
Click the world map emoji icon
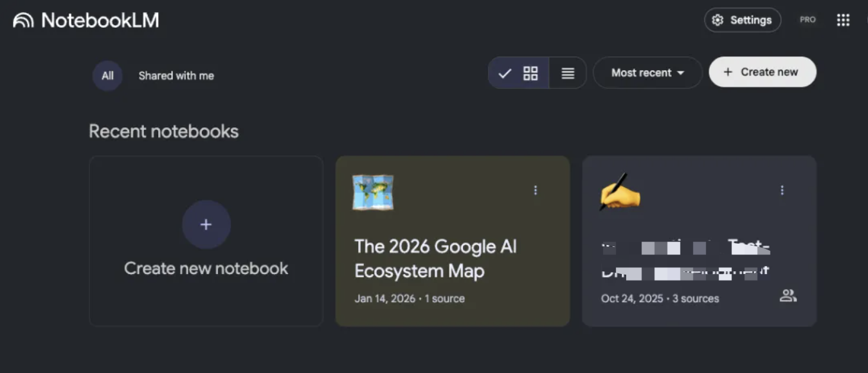click(373, 192)
